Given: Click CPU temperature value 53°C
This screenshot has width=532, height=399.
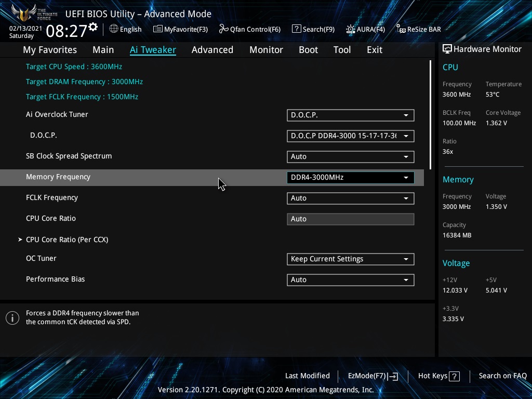Looking at the screenshot, I should tap(493, 95).
